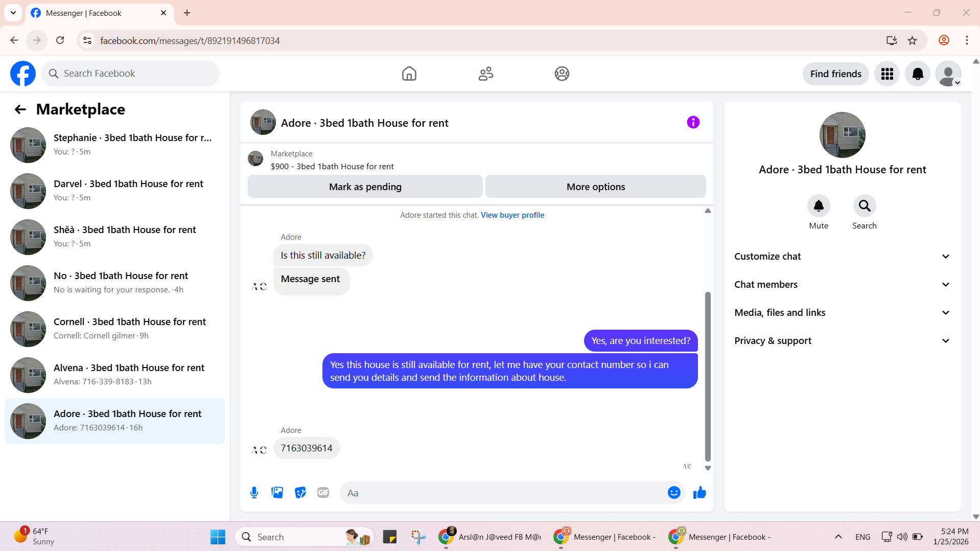Open tab search dropdown arrow
The width and height of the screenshot is (980, 551).
click(x=13, y=13)
